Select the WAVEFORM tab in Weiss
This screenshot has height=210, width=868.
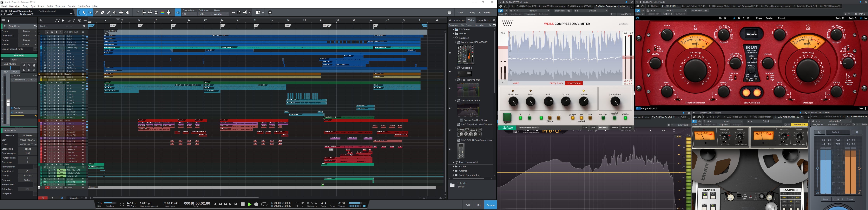(x=574, y=83)
